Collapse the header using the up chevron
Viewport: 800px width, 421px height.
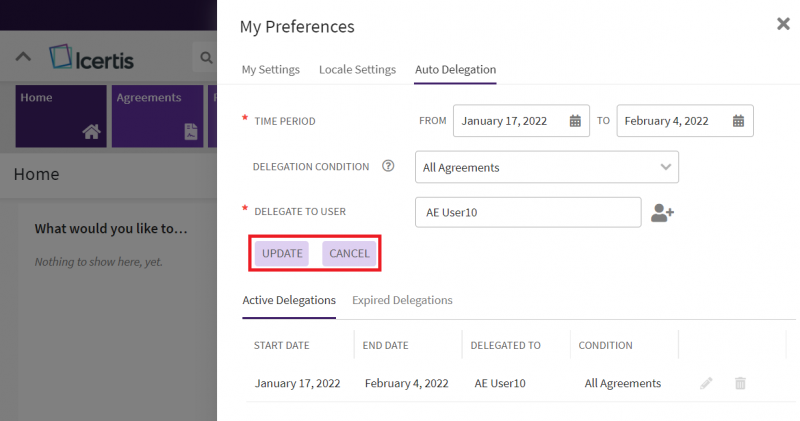24,58
